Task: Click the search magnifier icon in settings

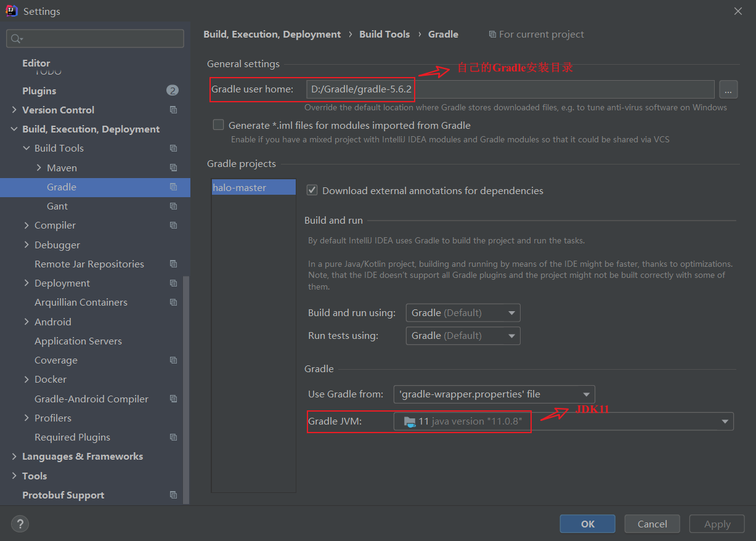Action: coord(16,39)
